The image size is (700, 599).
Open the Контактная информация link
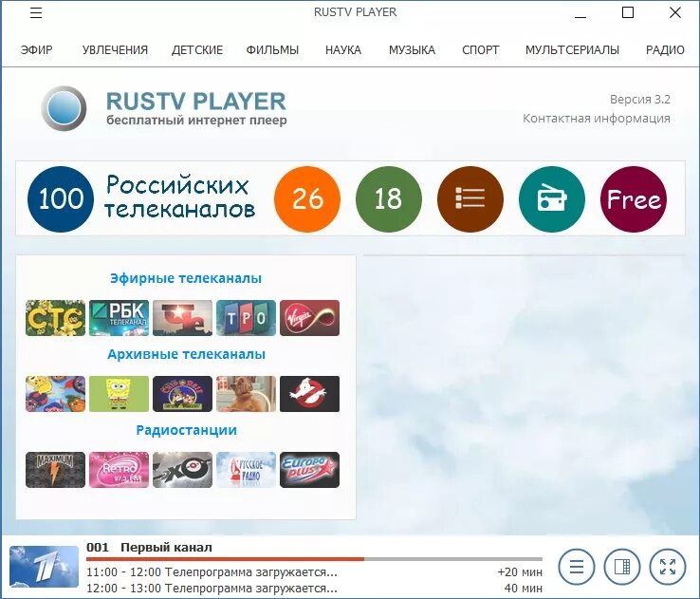click(597, 119)
